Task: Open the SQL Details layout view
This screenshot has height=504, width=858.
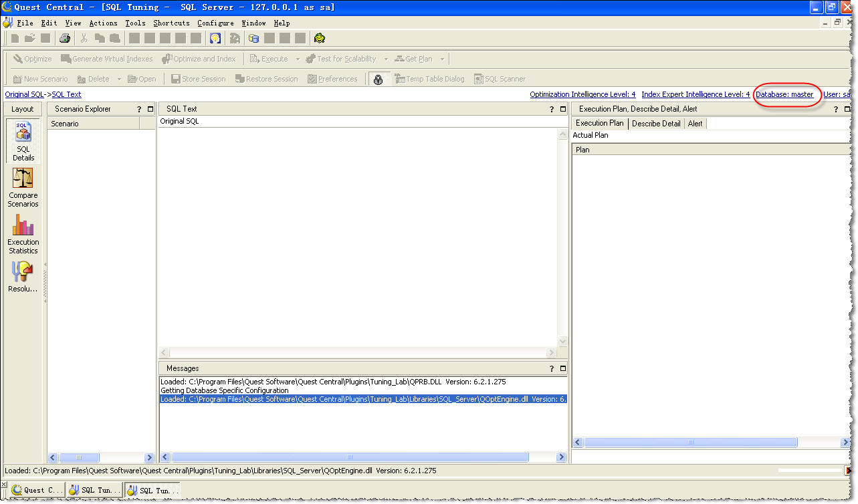Action: click(x=23, y=141)
